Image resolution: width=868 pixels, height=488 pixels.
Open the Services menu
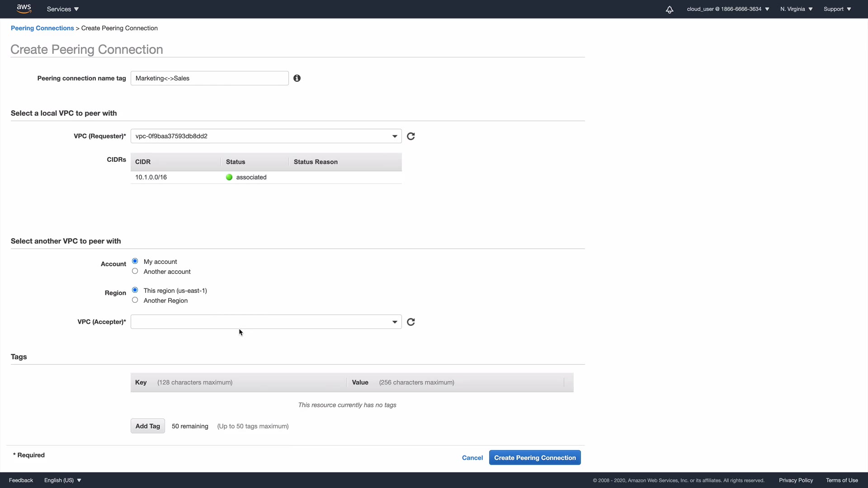(63, 9)
